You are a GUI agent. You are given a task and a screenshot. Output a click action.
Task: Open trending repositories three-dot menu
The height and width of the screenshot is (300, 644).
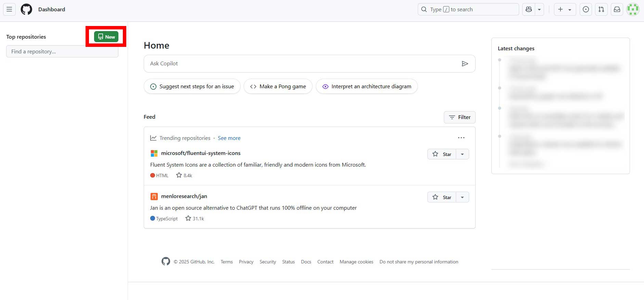461,138
